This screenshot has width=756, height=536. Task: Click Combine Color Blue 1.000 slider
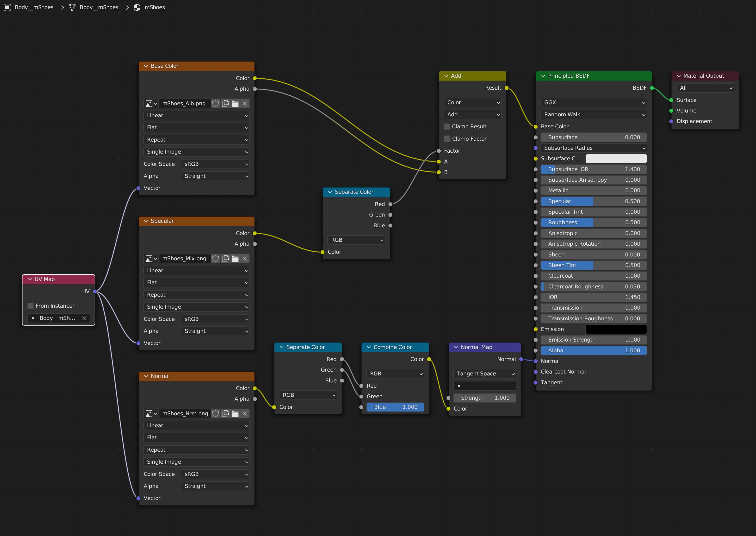[395, 407]
